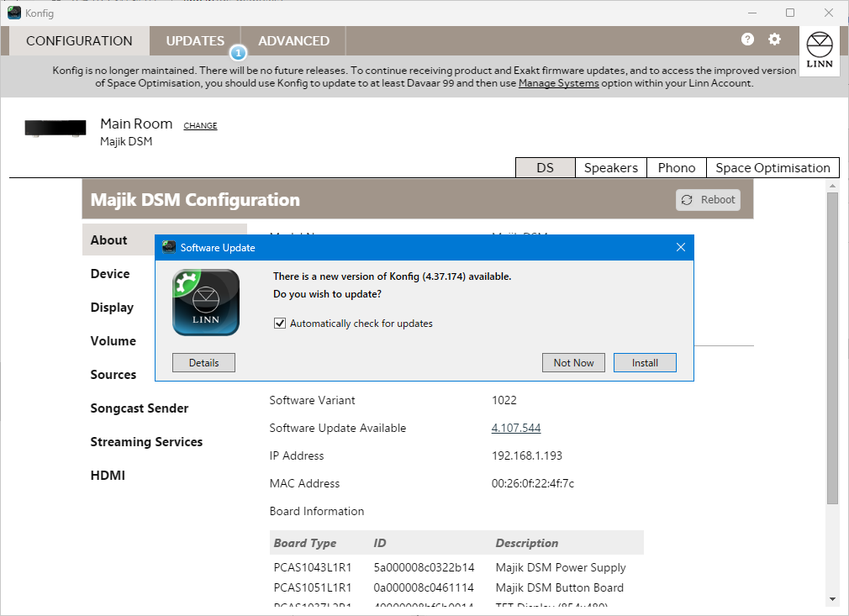This screenshot has width=849, height=616.
Task: Click the Software Update Available label
Action: coord(337,428)
